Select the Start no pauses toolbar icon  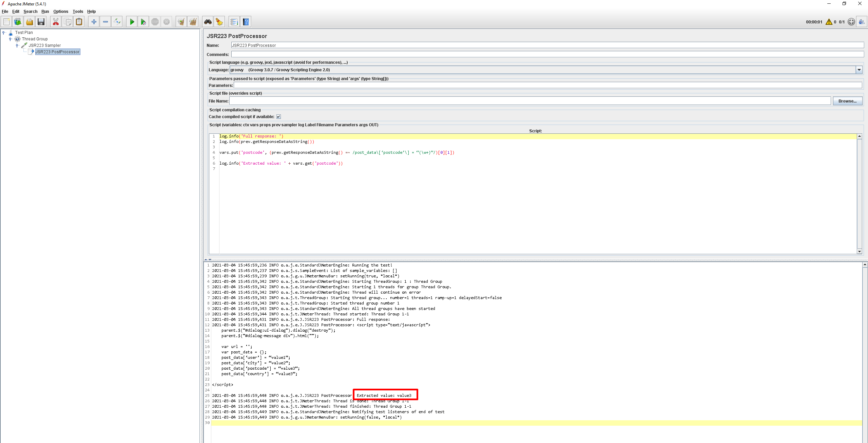[143, 21]
